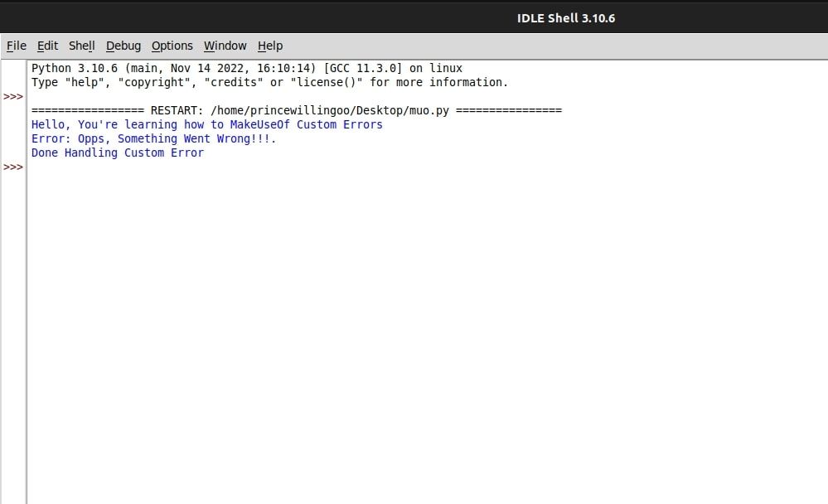Open the Shell menu
828x504 pixels.
coord(81,46)
